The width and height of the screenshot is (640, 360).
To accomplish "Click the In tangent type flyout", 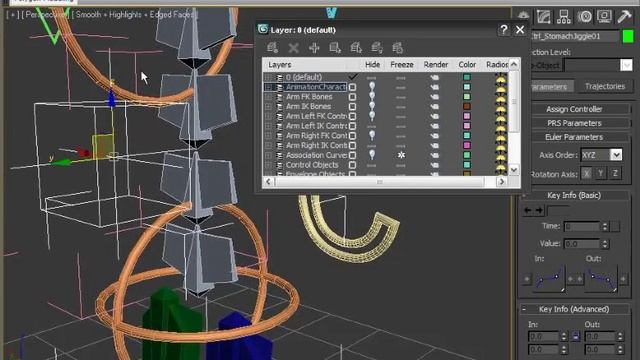I will (550, 279).
